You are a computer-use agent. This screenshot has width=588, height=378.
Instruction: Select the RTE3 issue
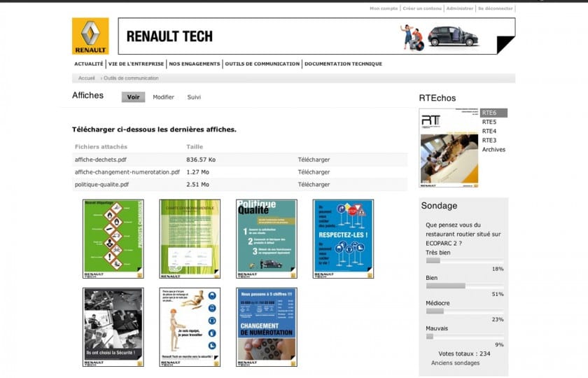coord(489,140)
